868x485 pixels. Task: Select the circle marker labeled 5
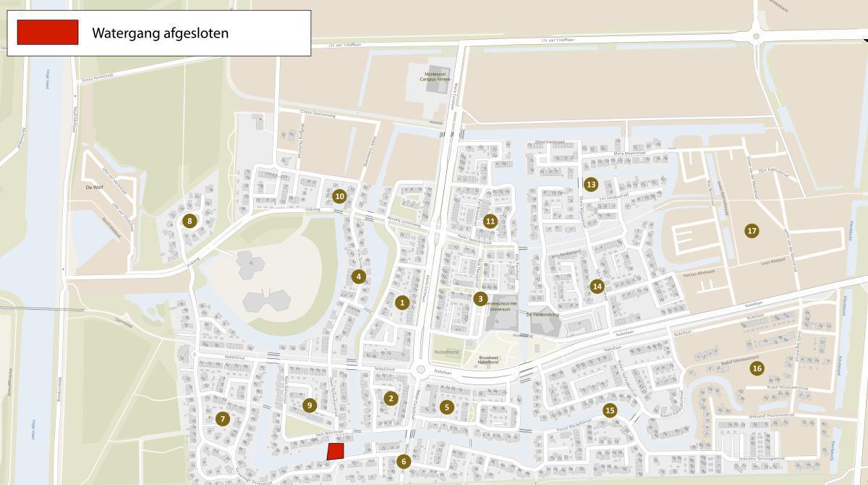point(447,408)
